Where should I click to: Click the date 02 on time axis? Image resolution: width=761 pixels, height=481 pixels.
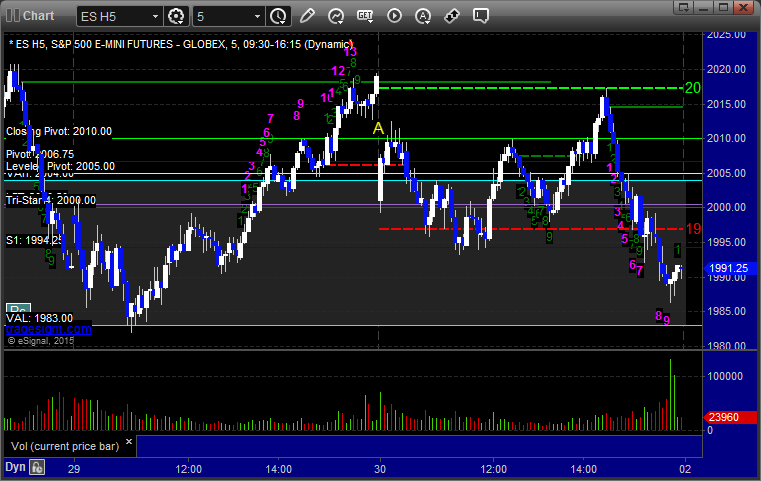click(x=685, y=469)
